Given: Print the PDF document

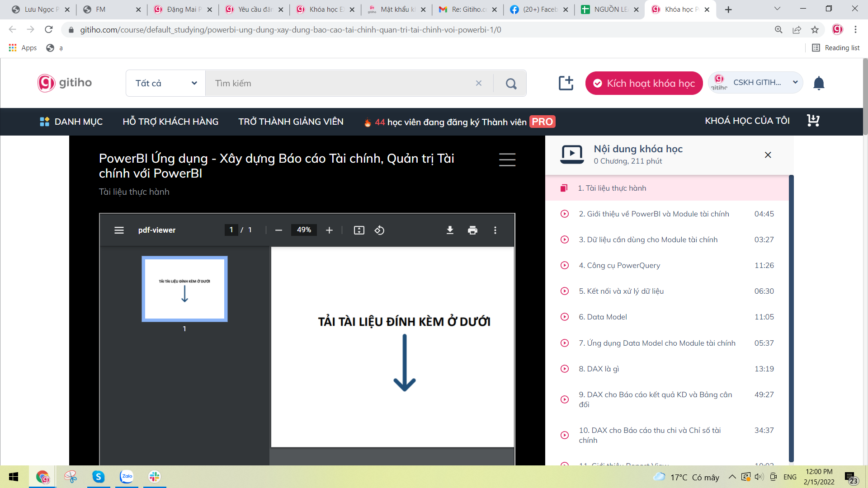Looking at the screenshot, I should (x=472, y=230).
